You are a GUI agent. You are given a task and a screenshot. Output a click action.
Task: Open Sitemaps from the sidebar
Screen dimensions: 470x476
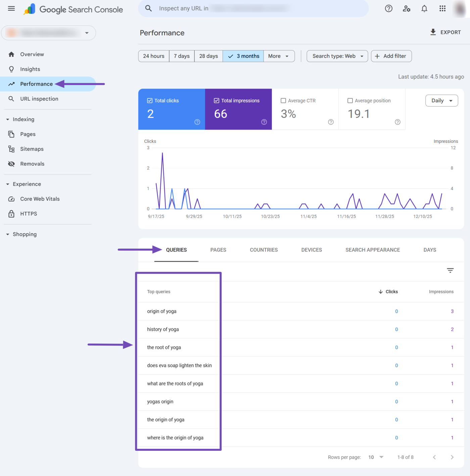click(x=32, y=149)
